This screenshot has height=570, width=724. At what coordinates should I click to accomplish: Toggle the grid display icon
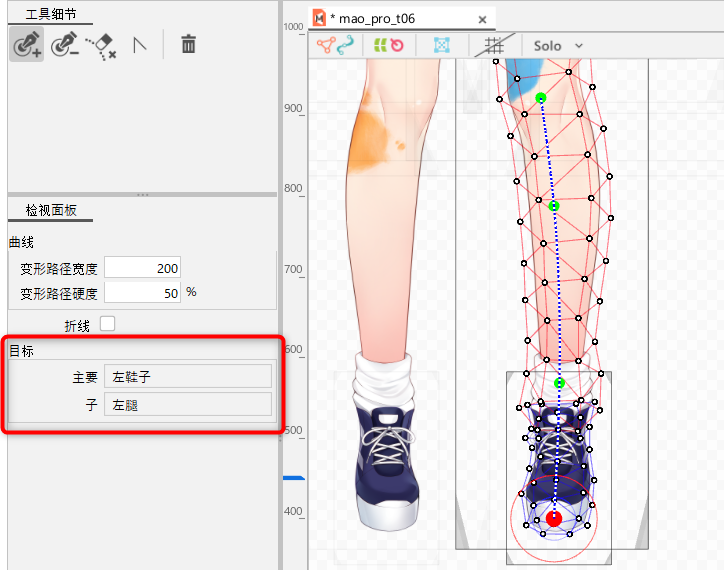click(x=494, y=45)
